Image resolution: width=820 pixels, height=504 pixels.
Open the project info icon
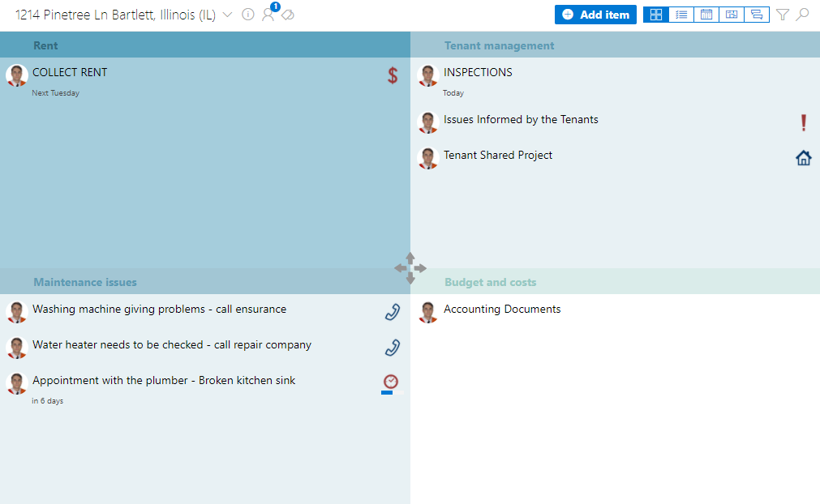click(x=248, y=15)
